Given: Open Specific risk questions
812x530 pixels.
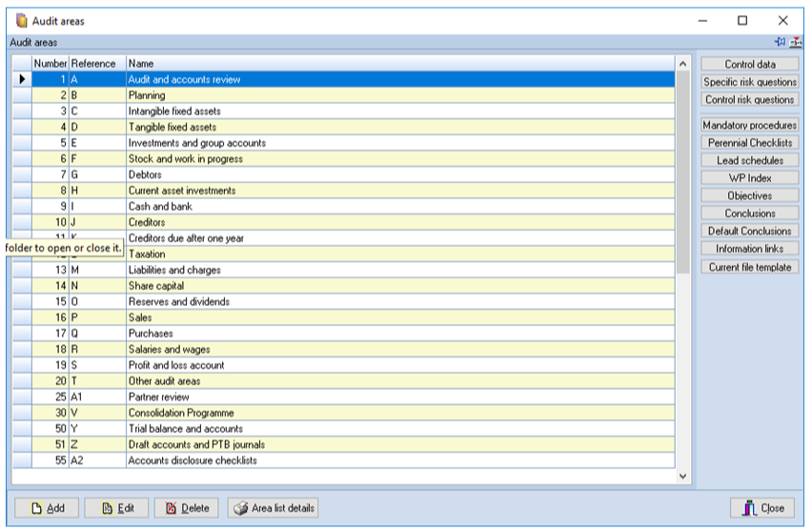Looking at the screenshot, I should [x=750, y=82].
